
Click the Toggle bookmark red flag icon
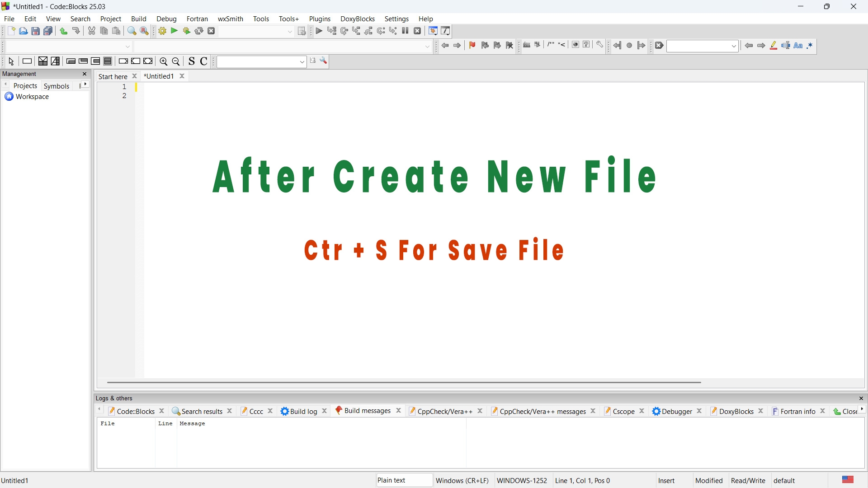point(472,45)
